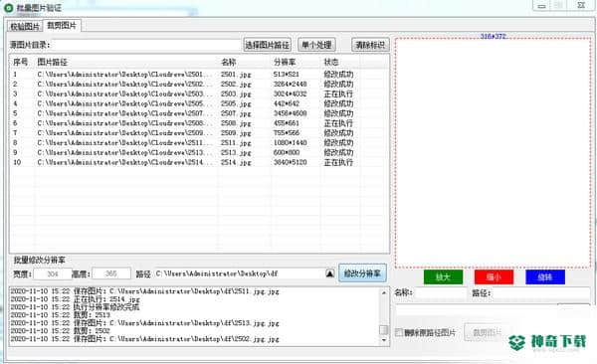Image resolution: width=597 pixels, height=364 pixels.
Task: Select the 2513.jpg file name
Action: click(x=236, y=153)
